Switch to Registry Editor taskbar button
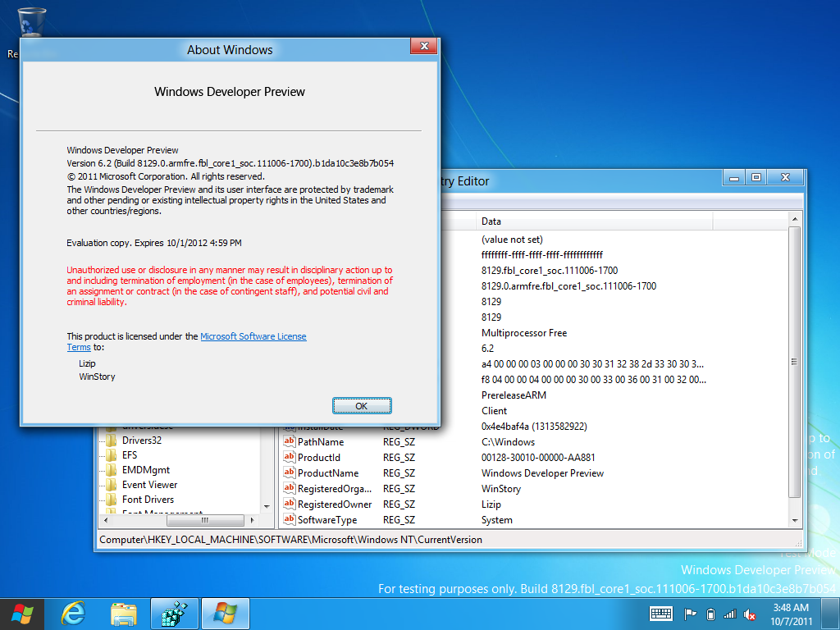The width and height of the screenshot is (840, 630). click(174, 614)
